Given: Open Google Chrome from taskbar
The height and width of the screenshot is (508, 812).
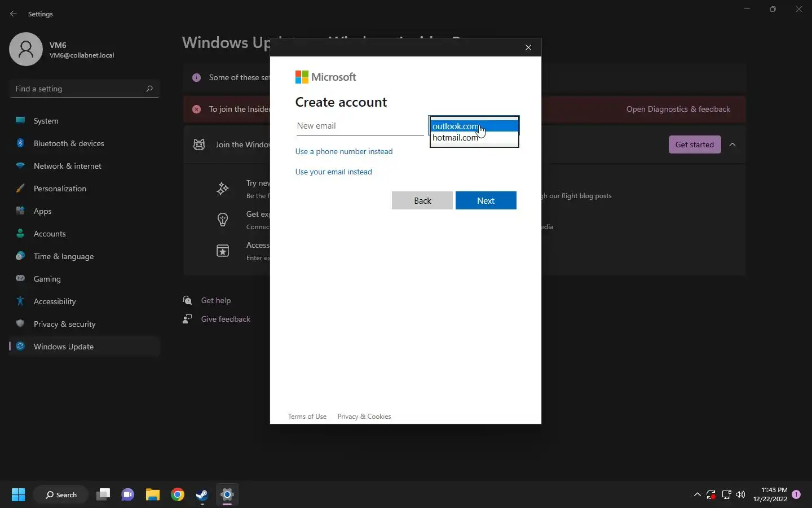Looking at the screenshot, I should point(178,495).
